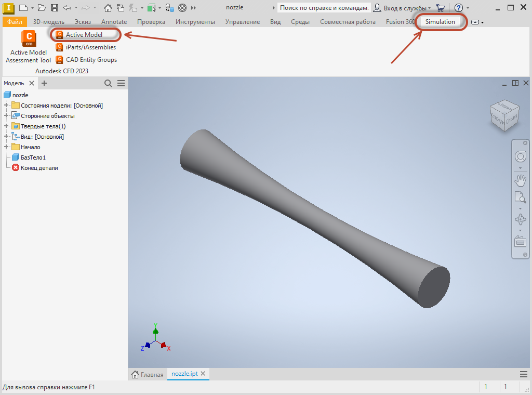The image size is (532, 395).
Task: Switch to the Эскиз ribbon tab
Action: pos(83,22)
